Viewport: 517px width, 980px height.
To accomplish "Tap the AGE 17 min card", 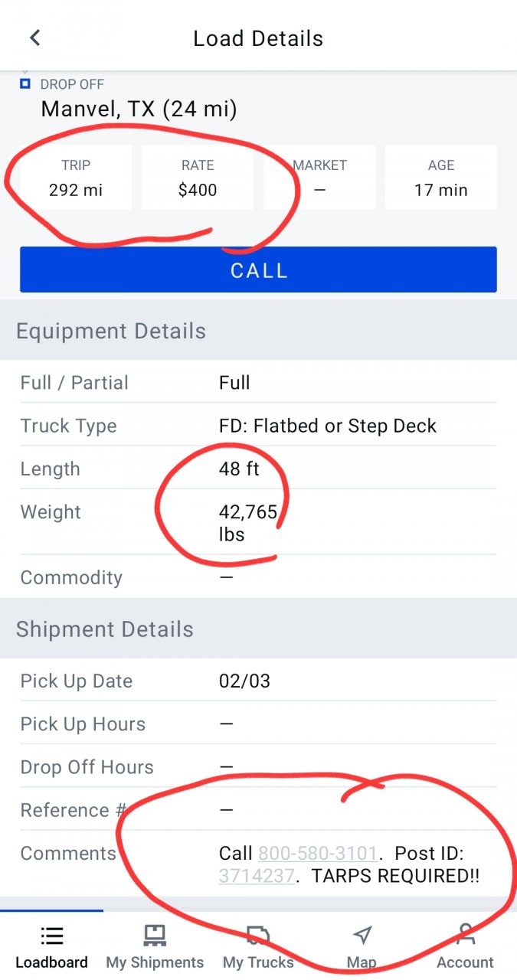I will (x=441, y=178).
